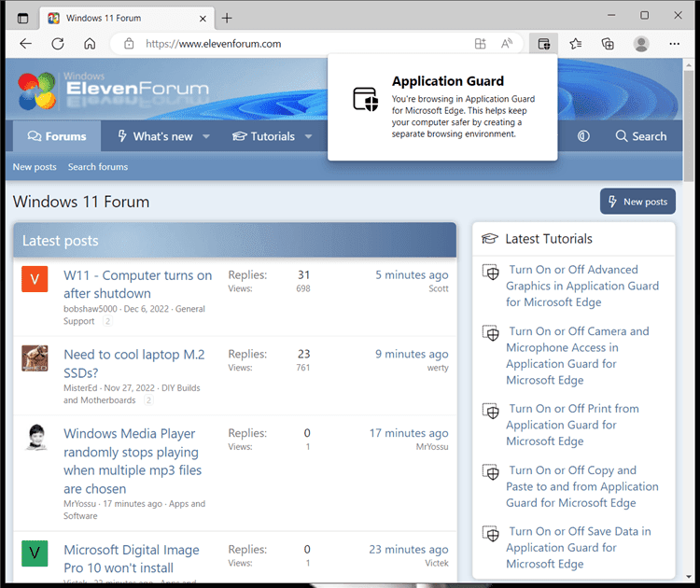Screen dimensions: 700x588
Task: Open user Scott's profile link
Action: pos(439,288)
